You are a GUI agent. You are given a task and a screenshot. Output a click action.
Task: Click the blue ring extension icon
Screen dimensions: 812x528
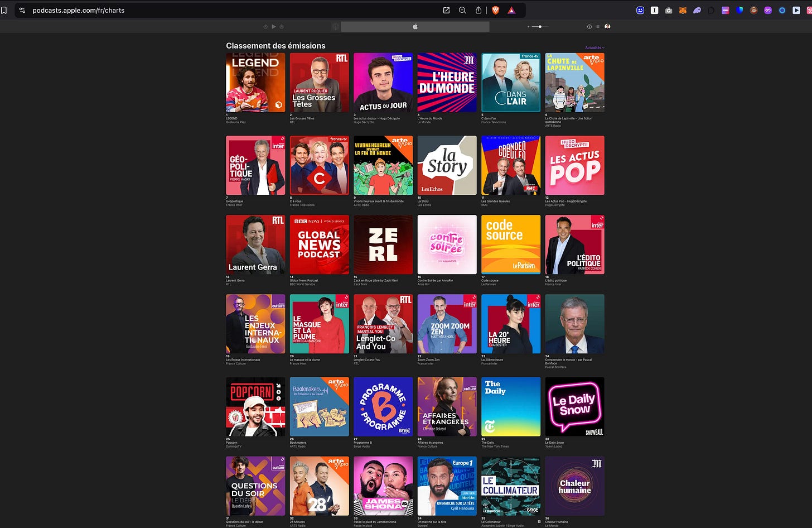[x=782, y=10]
